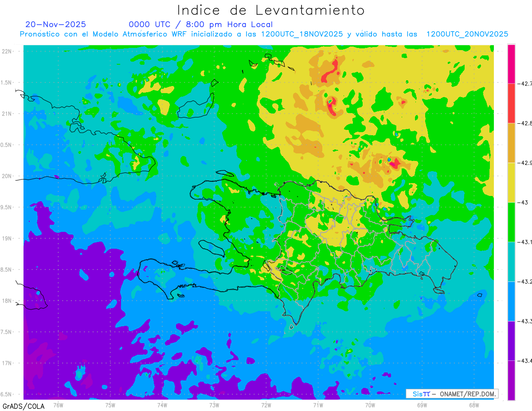Select the date text "20-Nov-2025"
Viewport: 532px width, 411px height.
[55, 24]
